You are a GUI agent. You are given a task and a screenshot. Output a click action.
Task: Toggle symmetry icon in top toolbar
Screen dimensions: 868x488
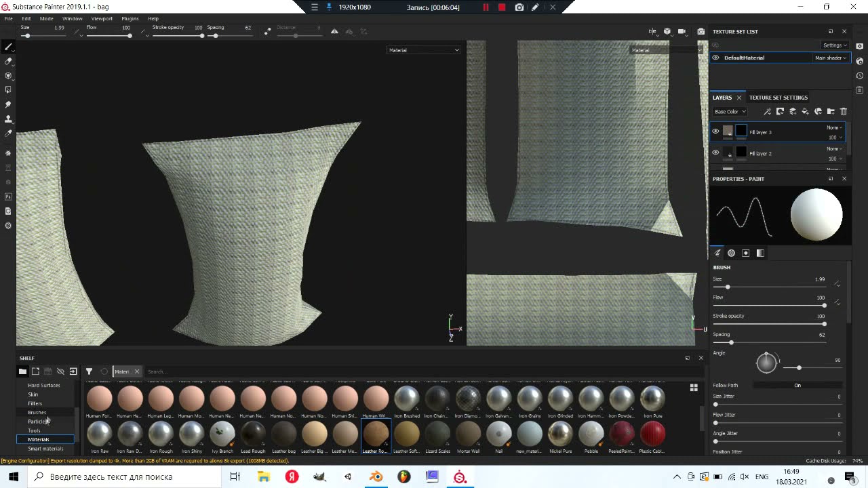click(x=334, y=31)
